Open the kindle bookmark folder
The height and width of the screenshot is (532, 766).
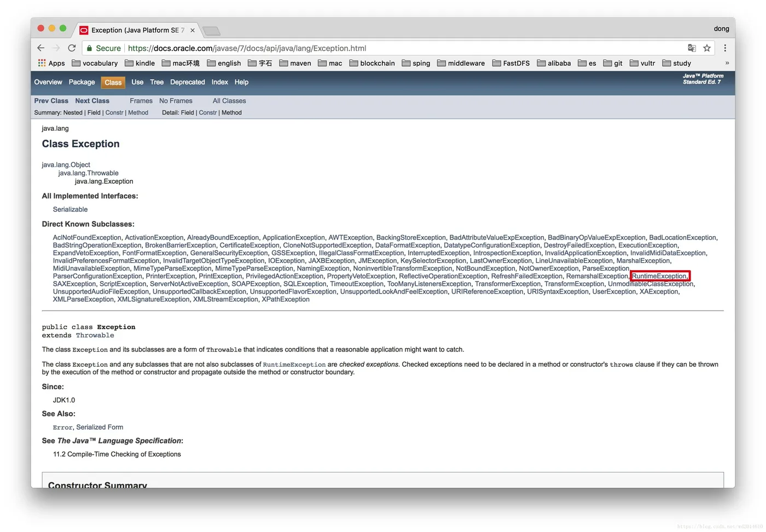[140, 63]
